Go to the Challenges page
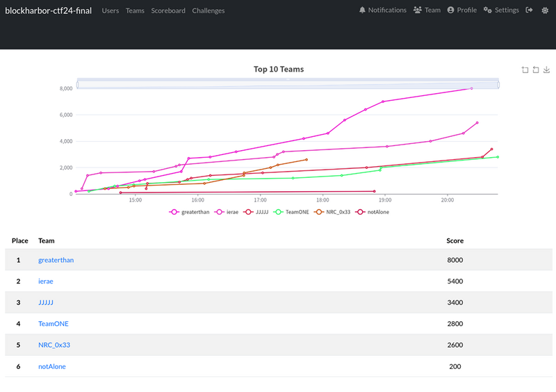 pyautogui.click(x=208, y=10)
